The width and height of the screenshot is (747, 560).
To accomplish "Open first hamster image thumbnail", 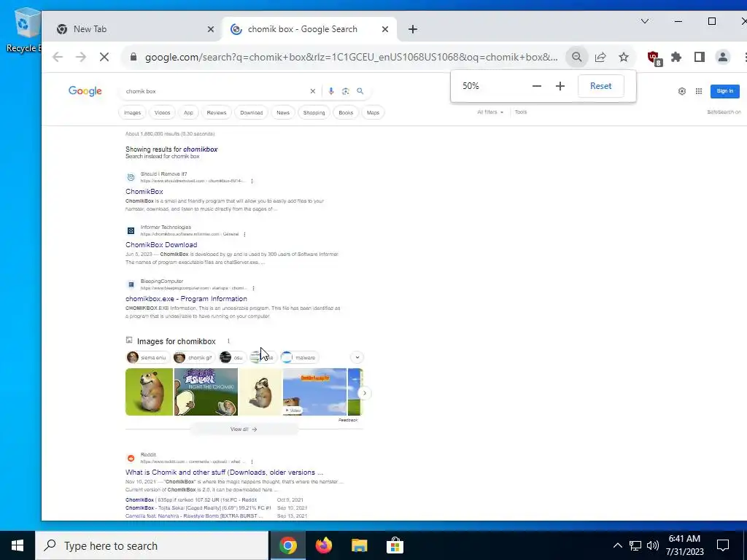I will tap(149, 392).
